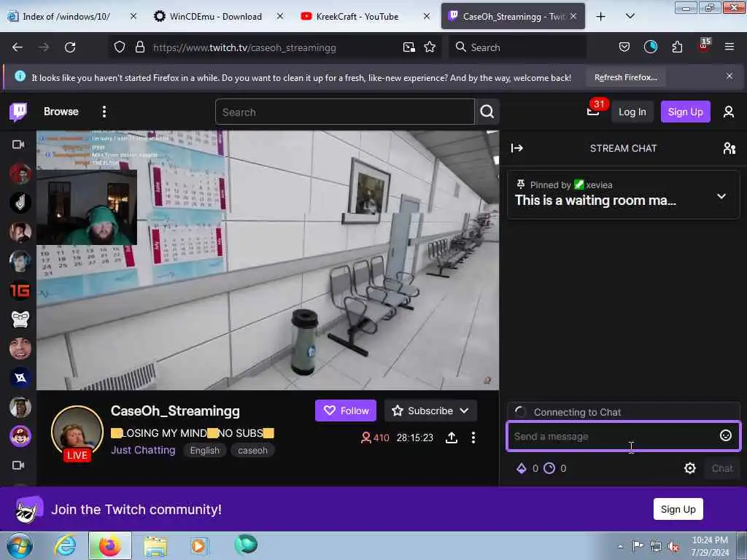Open the notifications inbox with 31 badge
Screen dimensions: 747x560
pyautogui.click(x=593, y=112)
